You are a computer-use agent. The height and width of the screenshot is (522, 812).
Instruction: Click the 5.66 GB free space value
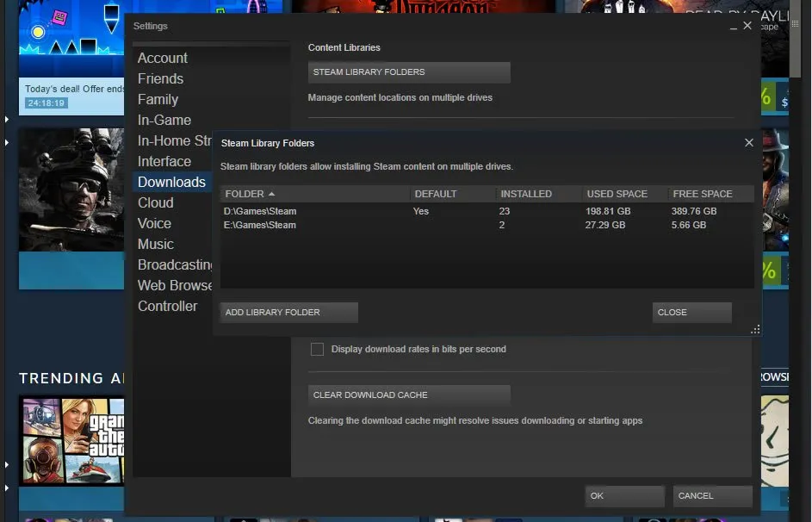point(688,226)
